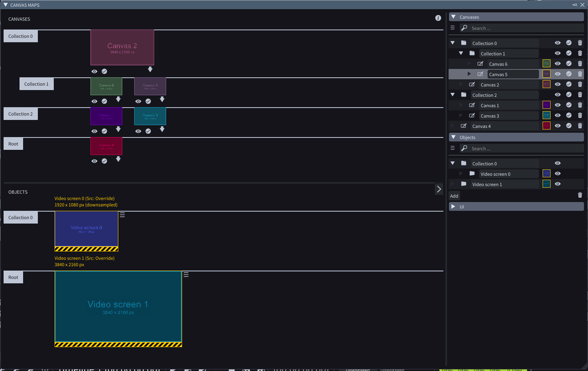Image resolution: width=588 pixels, height=371 pixels.
Task: Click the checkmark icon for Canvas 2 row
Action: [569, 84]
